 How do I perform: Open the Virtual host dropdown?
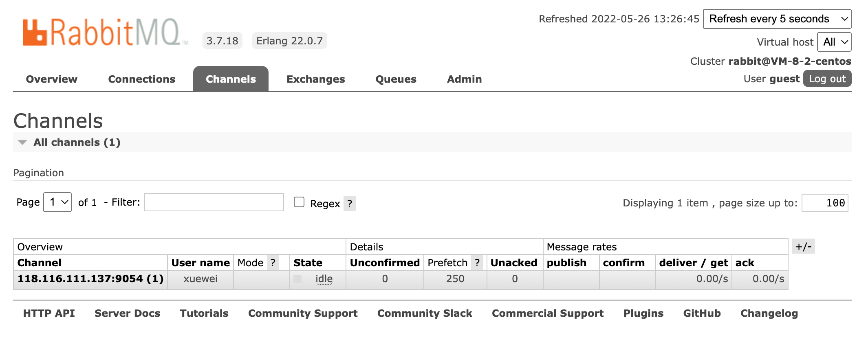pyautogui.click(x=834, y=42)
